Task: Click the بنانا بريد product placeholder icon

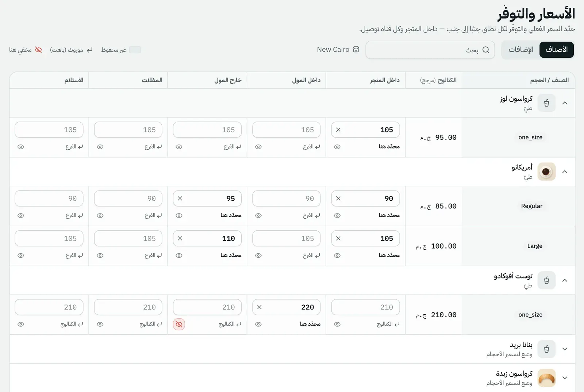Action: click(x=546, y=349)
